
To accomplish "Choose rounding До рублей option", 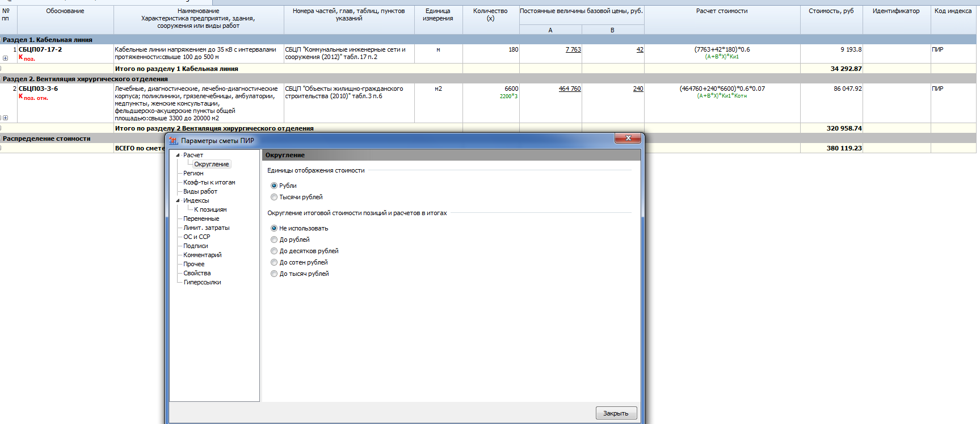I will point(274,240).
